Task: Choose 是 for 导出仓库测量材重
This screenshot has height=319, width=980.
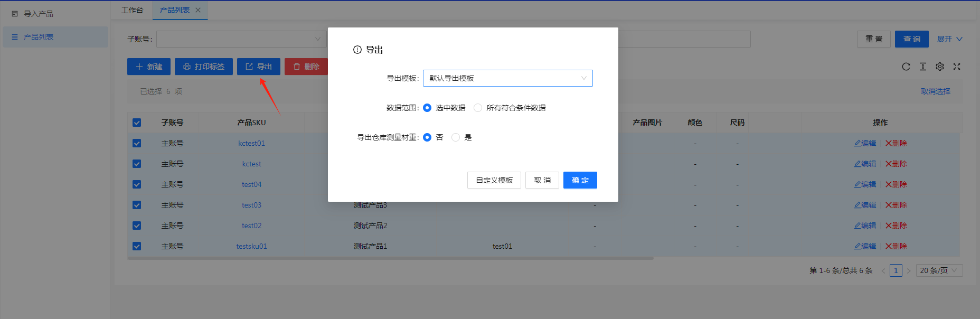Action: pos(456,137)
